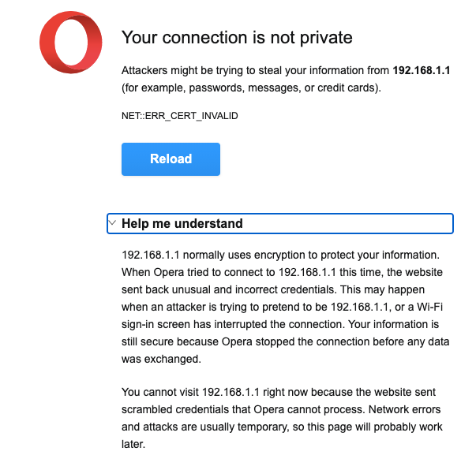476x455 pixels.
Task: Click the line starting "When Opera tried to connect"
Action: 282,273
